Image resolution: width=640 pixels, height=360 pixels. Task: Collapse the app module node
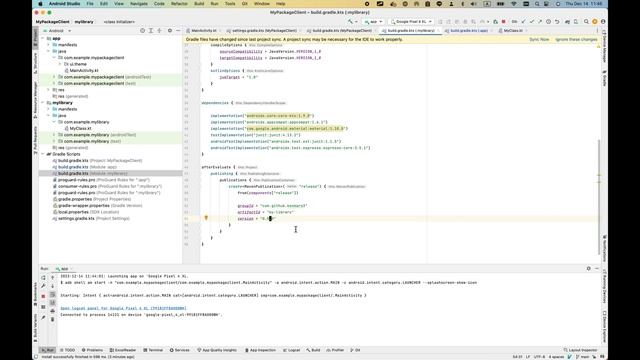tap(43, 38)
